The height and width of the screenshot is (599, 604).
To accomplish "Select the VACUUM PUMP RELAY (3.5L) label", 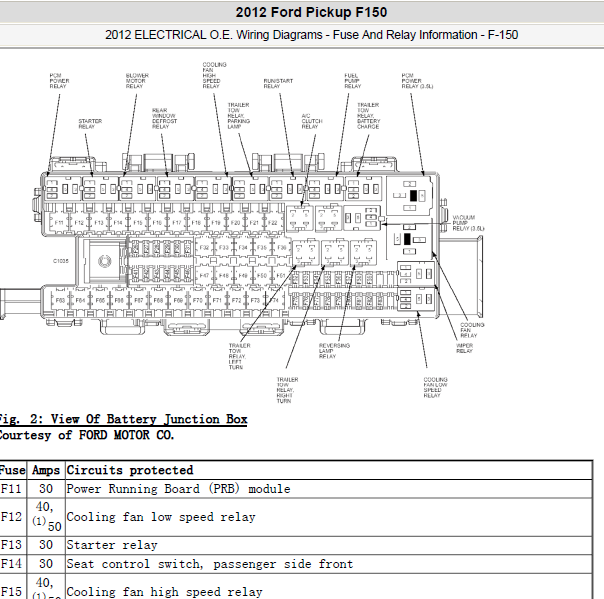I will pos(468,223).
